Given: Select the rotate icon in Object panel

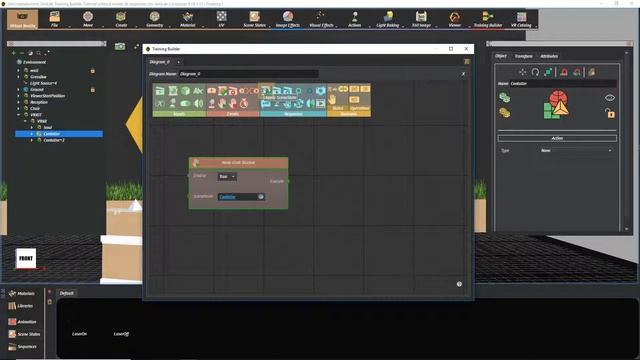Looking at the screenshot, I should coord(535,72).
